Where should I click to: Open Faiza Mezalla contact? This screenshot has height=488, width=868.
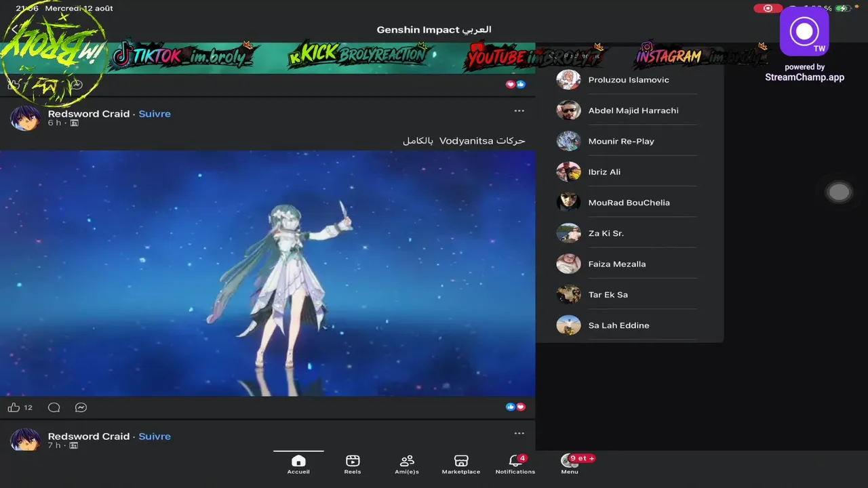[627, 264]
